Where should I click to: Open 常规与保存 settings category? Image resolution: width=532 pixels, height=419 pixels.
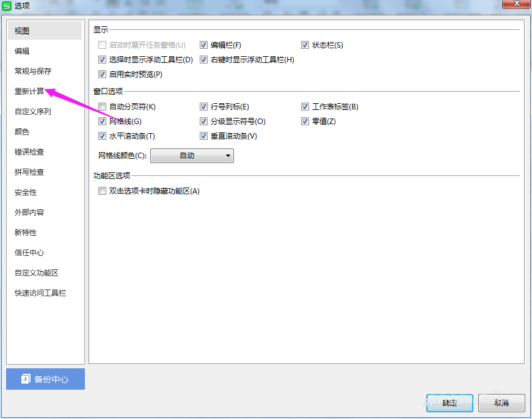coord(33,71)
